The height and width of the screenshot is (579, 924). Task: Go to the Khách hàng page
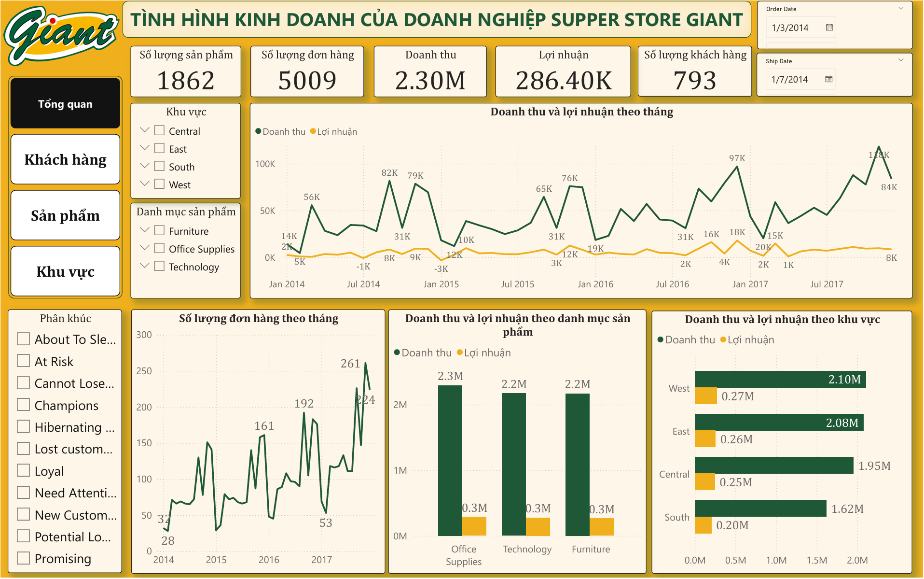[x=65, y=159]
